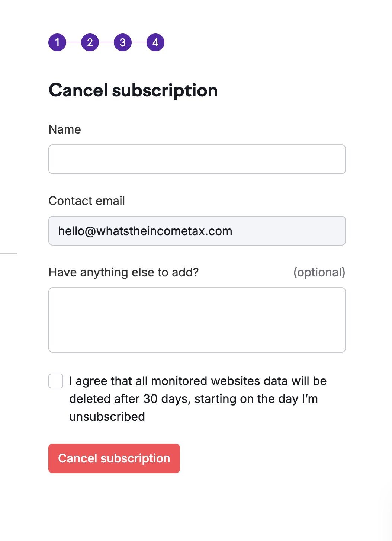
Task: Focus the Name input field
Action: pyautogui.click(x=197, y=159)
